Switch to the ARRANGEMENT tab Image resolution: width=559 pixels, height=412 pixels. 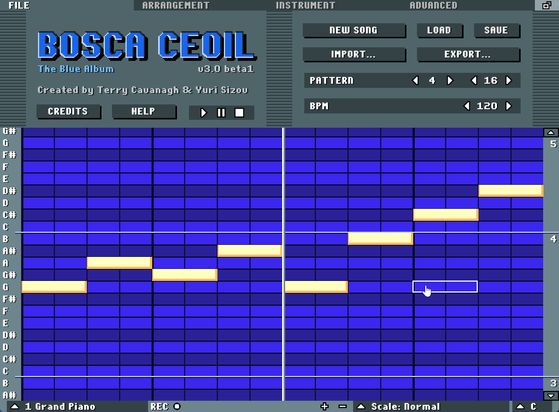pyautogui.click(x=176, y=5)
